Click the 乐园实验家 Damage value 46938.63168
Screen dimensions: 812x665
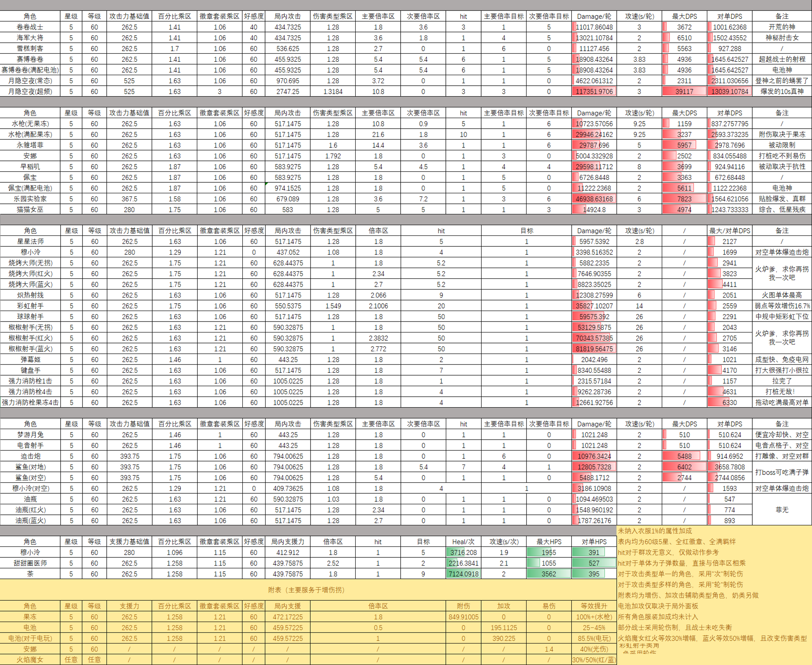point(594,199)
